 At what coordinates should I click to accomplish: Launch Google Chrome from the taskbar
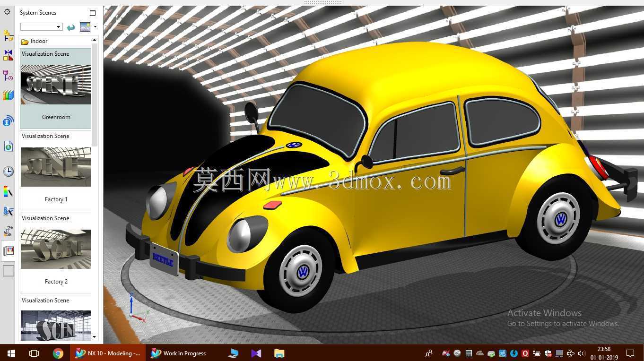tap(58, 353)
